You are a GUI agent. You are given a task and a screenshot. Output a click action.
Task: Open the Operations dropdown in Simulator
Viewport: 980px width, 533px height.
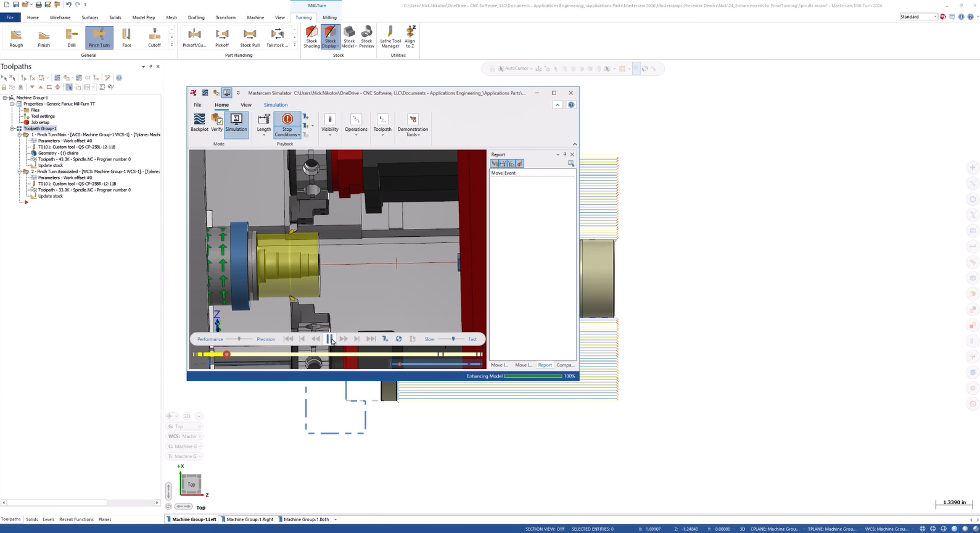pyautogui.click(x=356, y=124)
